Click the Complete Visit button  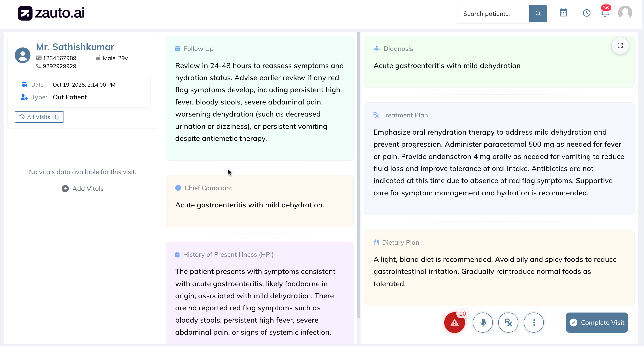[597, 322]
